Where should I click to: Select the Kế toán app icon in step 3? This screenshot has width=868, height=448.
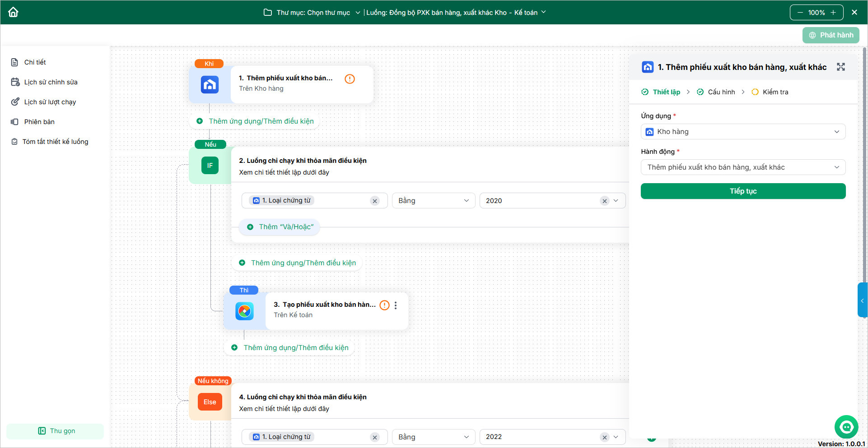pyautogui.click(x=244, y=311)
